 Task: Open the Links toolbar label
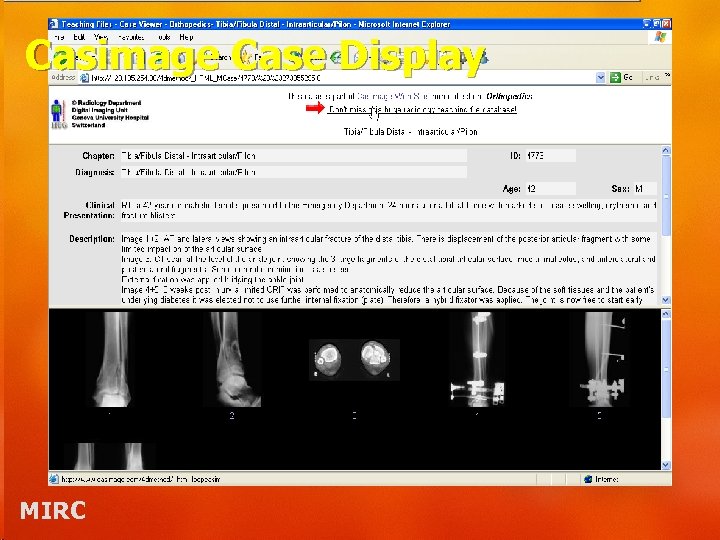(652, 78)
